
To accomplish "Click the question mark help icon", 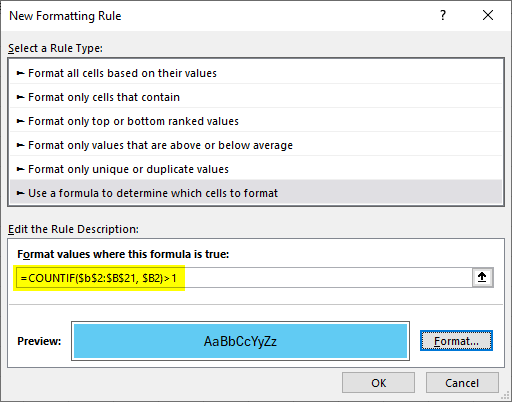I will [443, 15].
